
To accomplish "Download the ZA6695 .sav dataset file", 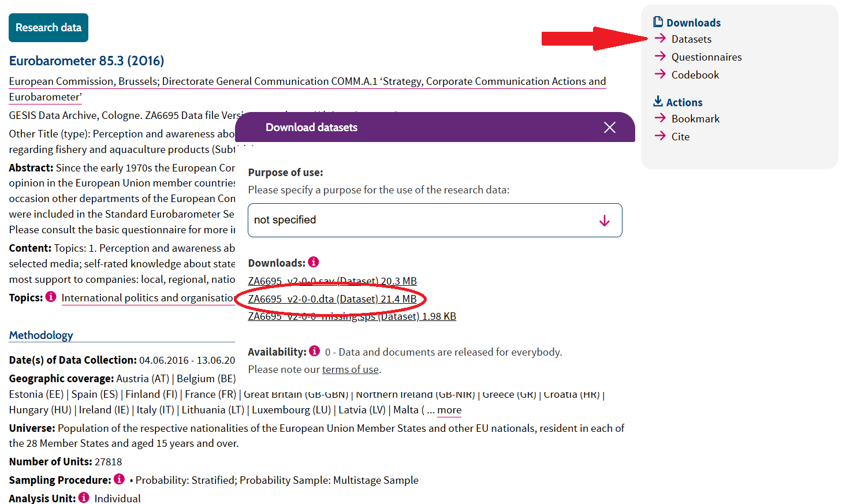I will 332,281.
